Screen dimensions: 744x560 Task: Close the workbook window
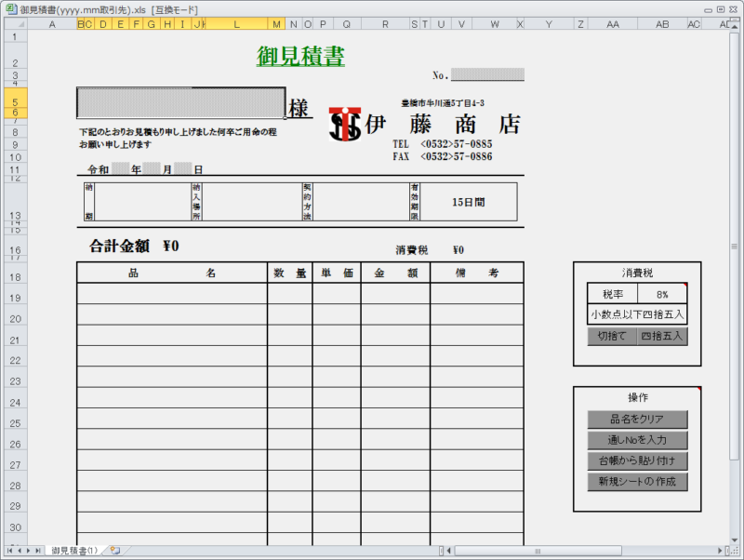click(734, 9)
